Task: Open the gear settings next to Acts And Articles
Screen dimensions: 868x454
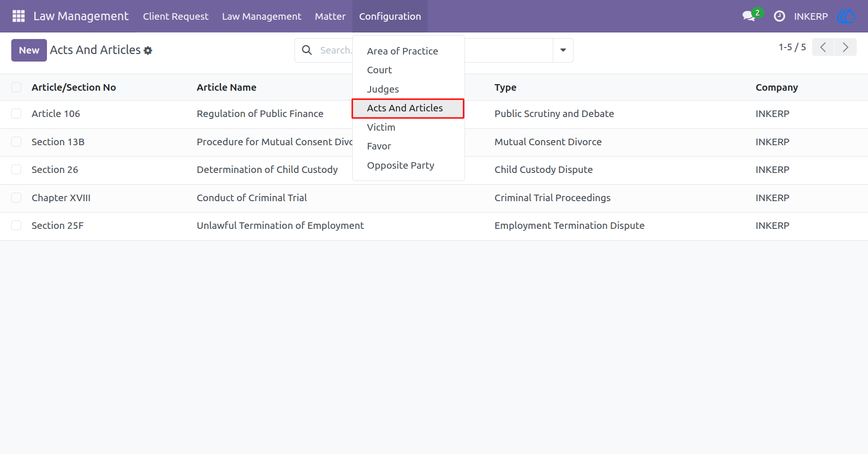Action: [148, 50]
